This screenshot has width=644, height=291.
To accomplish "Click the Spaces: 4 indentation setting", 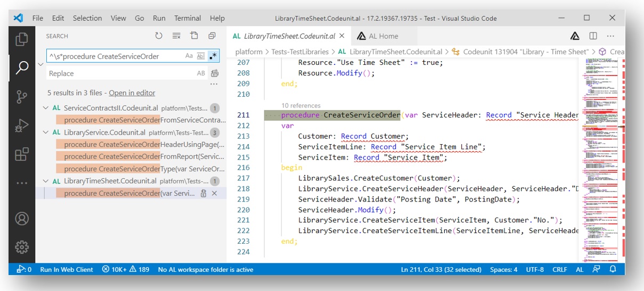I will click(503, 269).
